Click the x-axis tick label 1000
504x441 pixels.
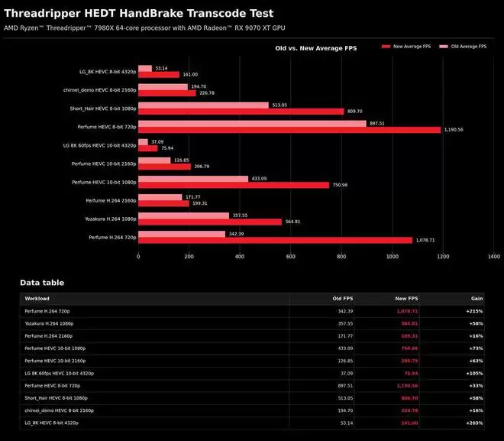coord(393,257)
